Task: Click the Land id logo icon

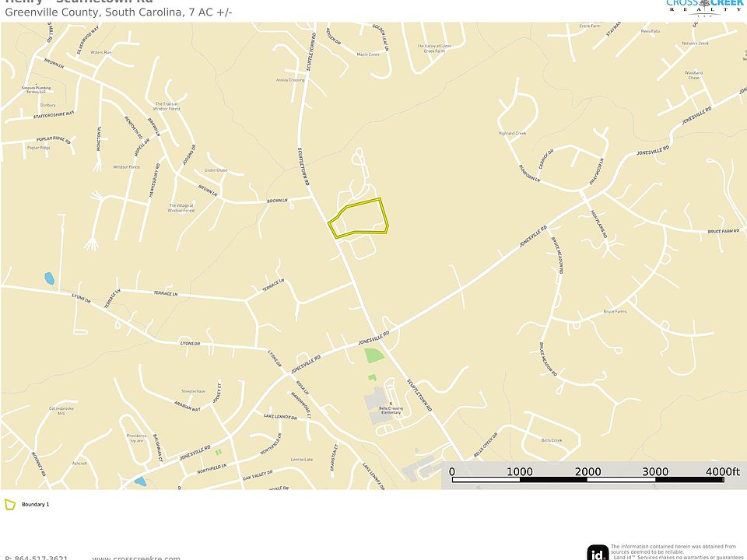Action: tap(598, 553)
